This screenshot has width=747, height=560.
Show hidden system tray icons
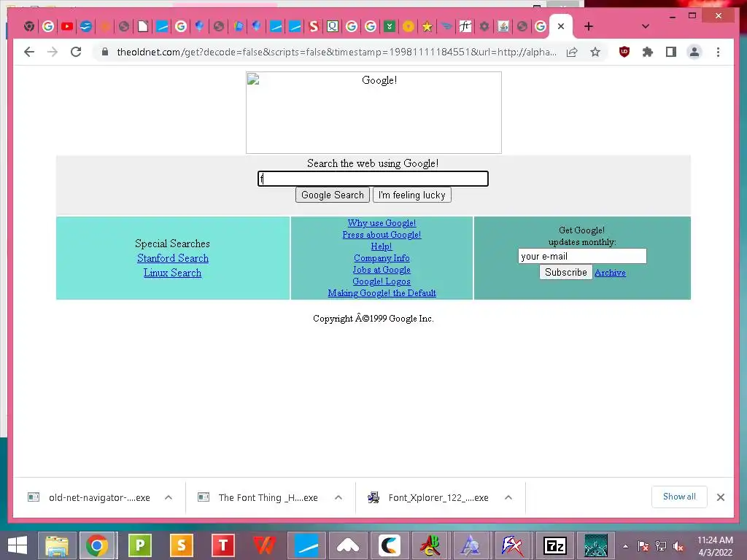click(x=625, y=546)
